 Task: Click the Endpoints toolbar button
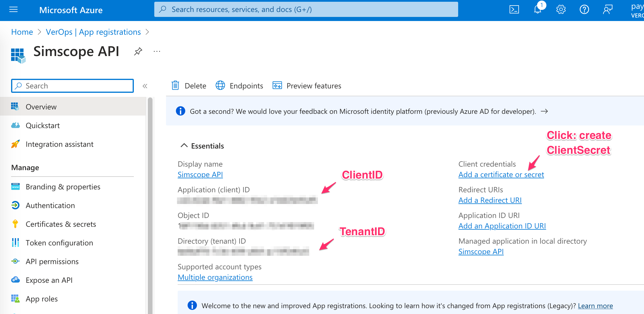tap(239, 86)
